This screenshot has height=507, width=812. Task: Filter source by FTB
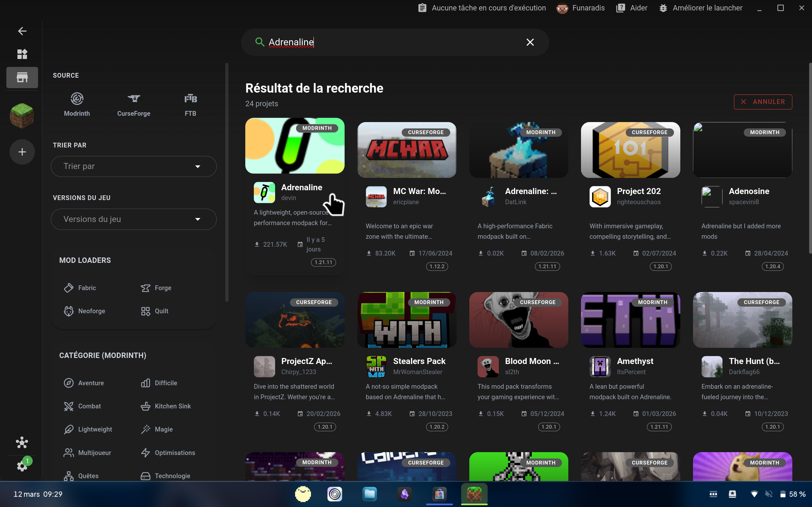[191, 105]
